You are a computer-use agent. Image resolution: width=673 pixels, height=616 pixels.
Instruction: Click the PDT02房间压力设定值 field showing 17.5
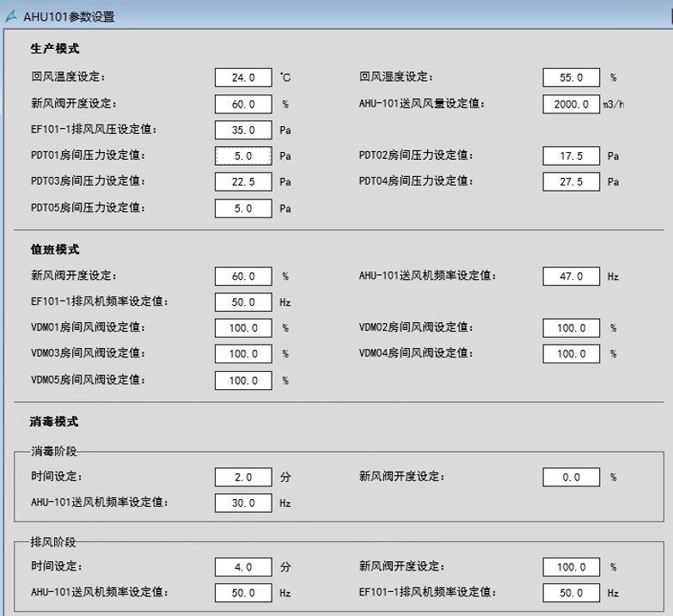pos(572,156)
